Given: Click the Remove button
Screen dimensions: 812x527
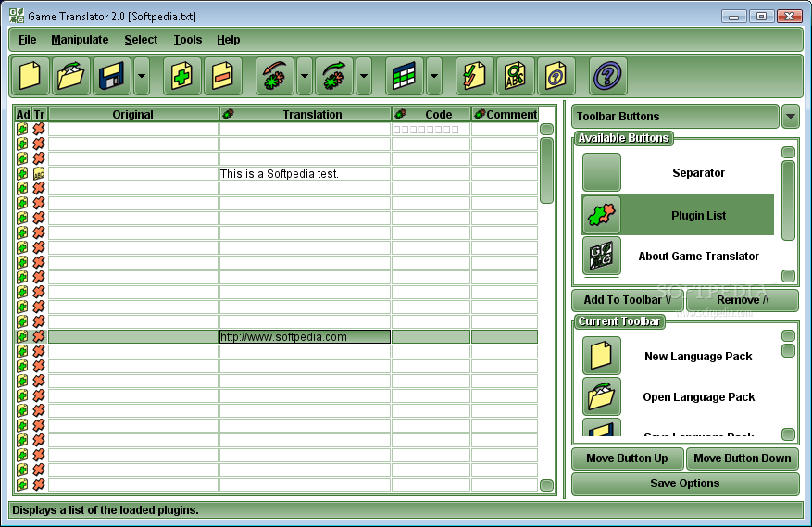Looking at the screenshot, I should coord(743,300).
